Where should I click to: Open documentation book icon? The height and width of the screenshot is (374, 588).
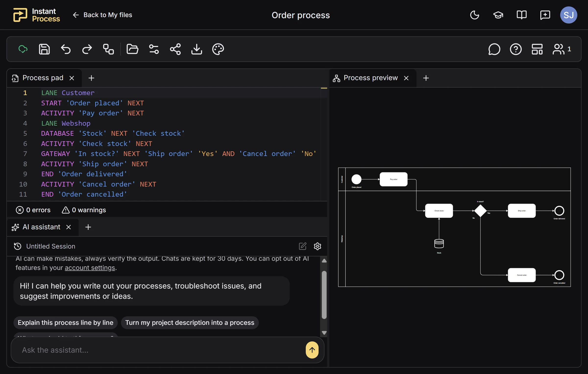tap(522, 15)
